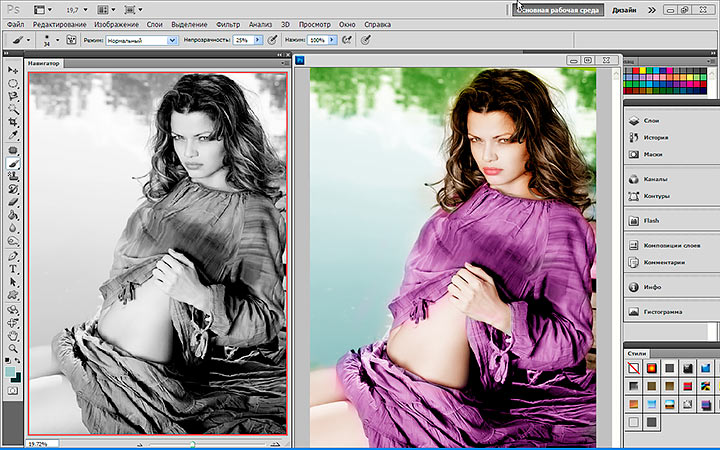Select the Elliptical Marquee tool

tap(13, 84)
